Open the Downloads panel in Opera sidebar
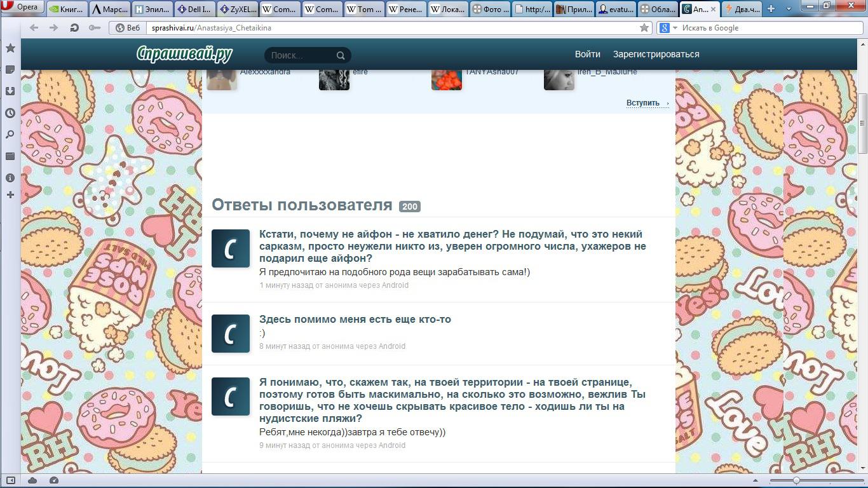The image size is (868, 488). [x=10, y=91]
